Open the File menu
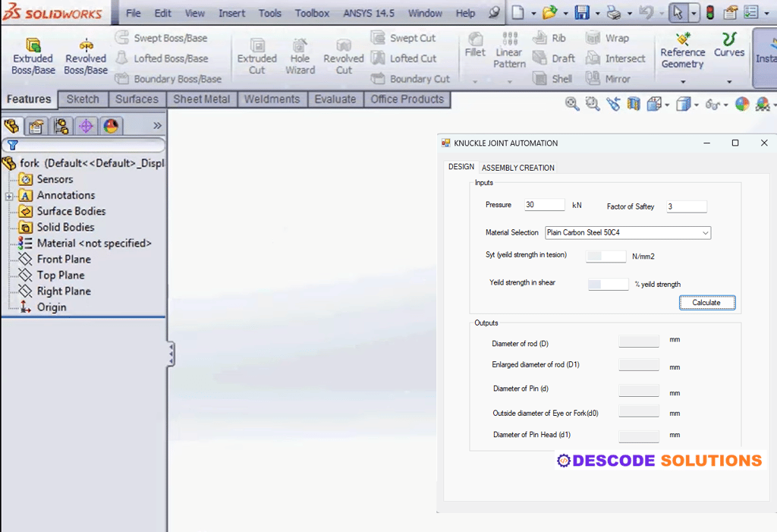 pyautogui.click(x=134, y=13)
